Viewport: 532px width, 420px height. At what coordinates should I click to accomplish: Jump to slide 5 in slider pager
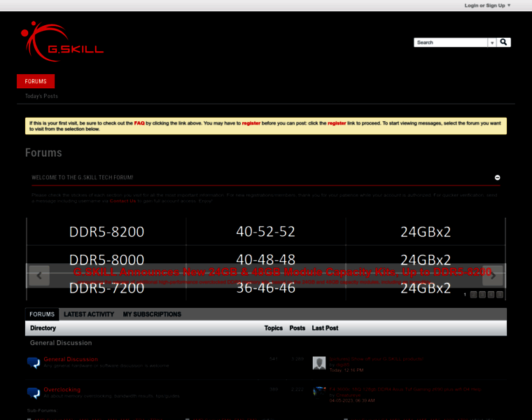(500, 295)
